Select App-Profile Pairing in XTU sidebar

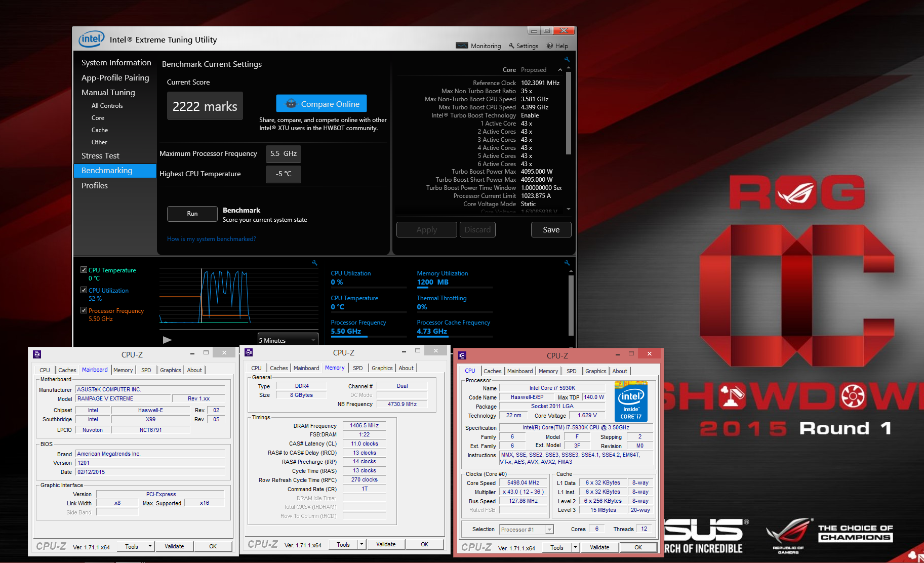[x=115, y=77]
